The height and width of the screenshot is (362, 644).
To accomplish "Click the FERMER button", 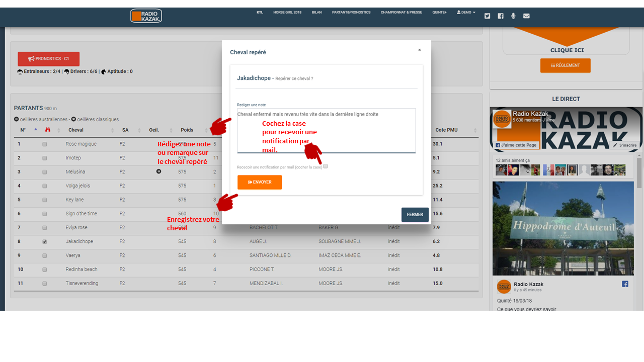I will point(415,215).
